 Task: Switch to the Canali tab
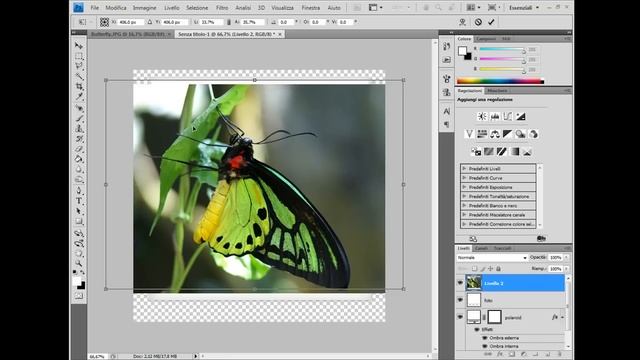click(481, 248)
